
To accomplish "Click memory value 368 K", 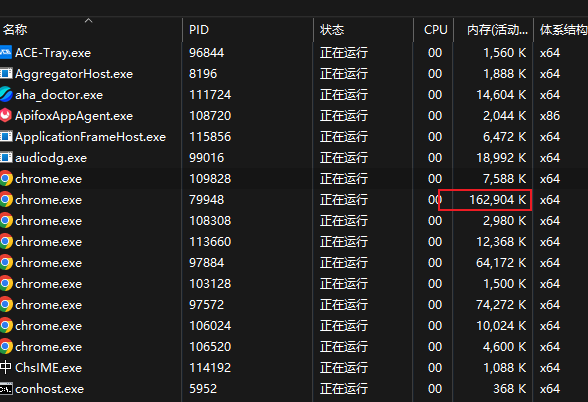I will (x=510, y=389).
